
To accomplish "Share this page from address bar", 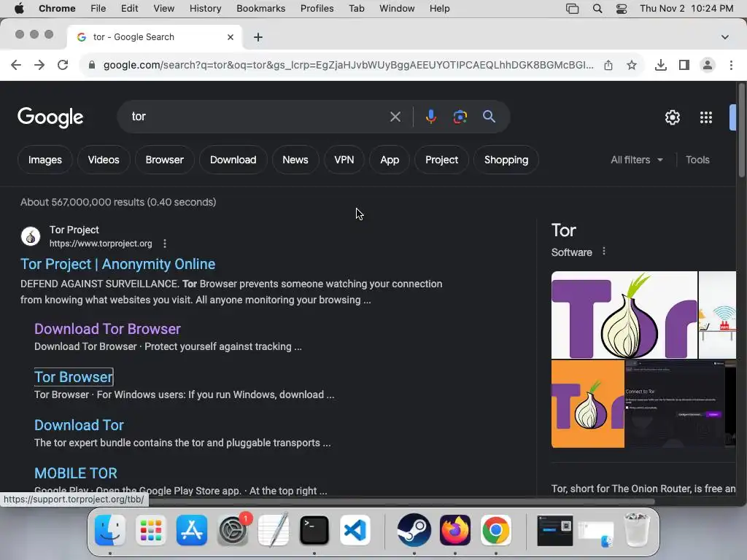I will click(x=608, y=65).
